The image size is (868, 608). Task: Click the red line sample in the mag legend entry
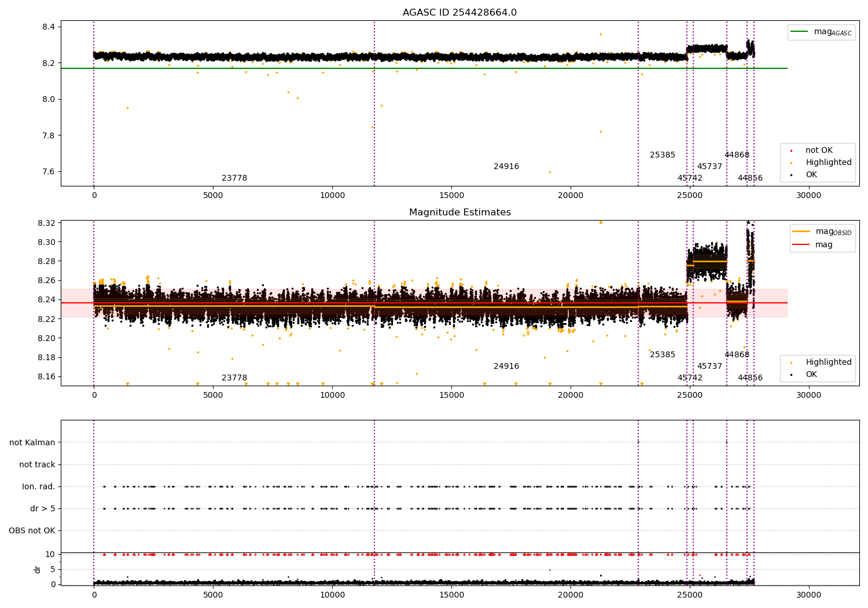[x=801, y=244]
